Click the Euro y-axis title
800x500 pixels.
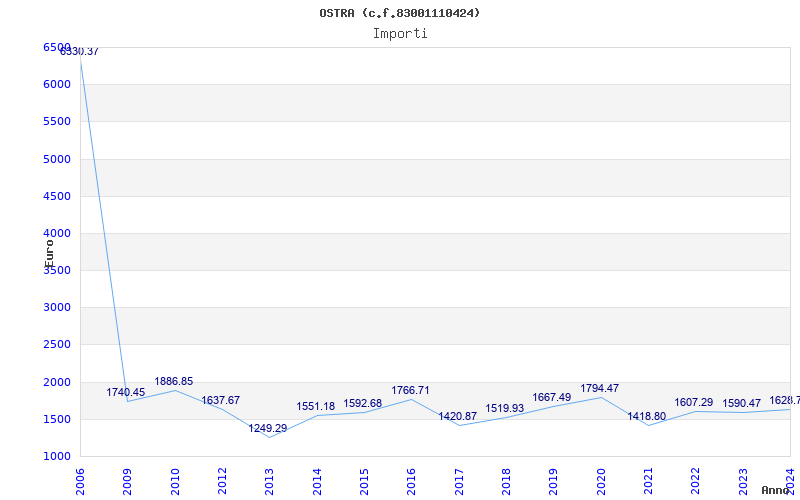click(x=49, y=254)
